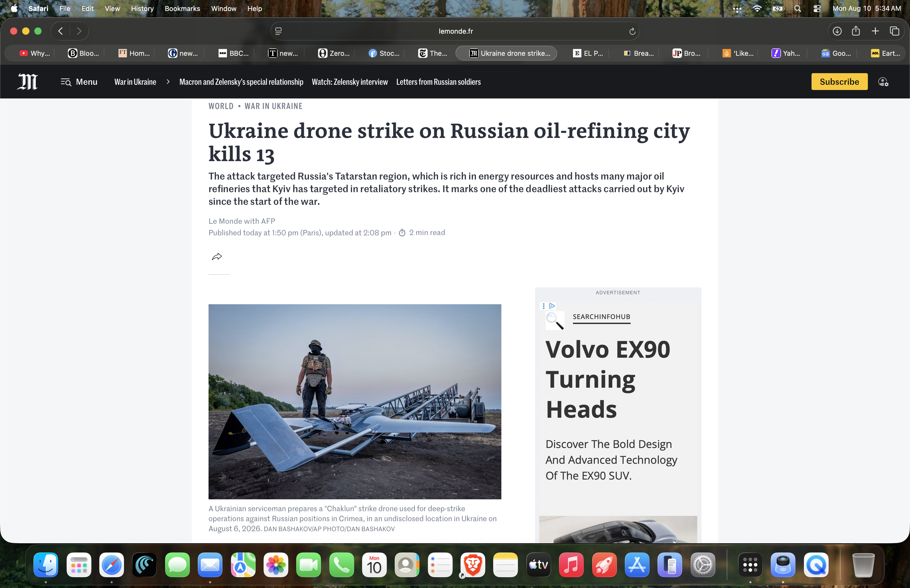This screenshot has height=588, width=910.
Task: Switch to the 'Bloo...' tab
Action: point(83,53)
